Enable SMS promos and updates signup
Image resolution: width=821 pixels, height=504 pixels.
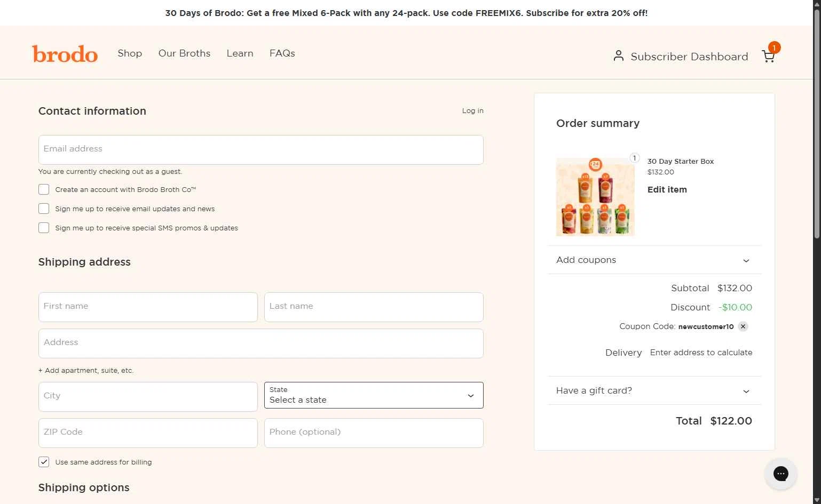pyautogui.click(x=44, y=228)
